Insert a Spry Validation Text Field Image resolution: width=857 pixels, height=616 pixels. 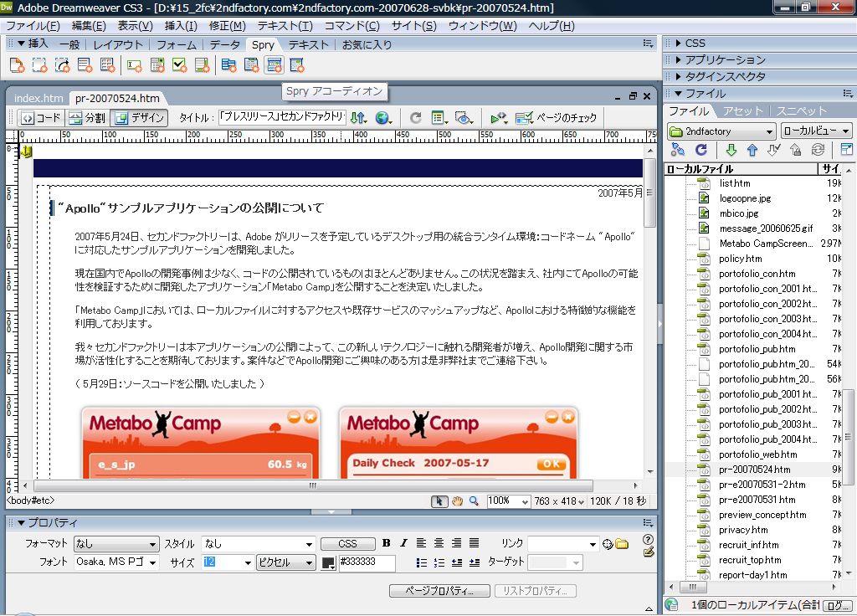(x=135, y=65)
